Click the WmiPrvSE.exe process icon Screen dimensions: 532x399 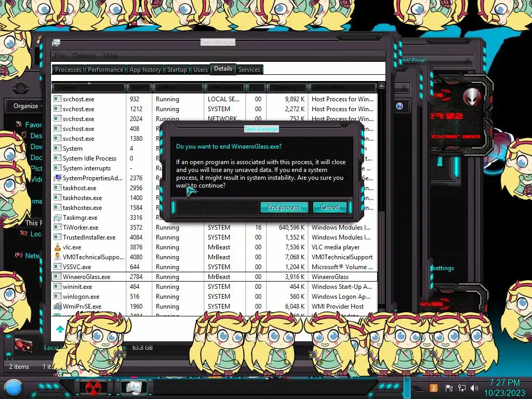[x=58, y=306]
